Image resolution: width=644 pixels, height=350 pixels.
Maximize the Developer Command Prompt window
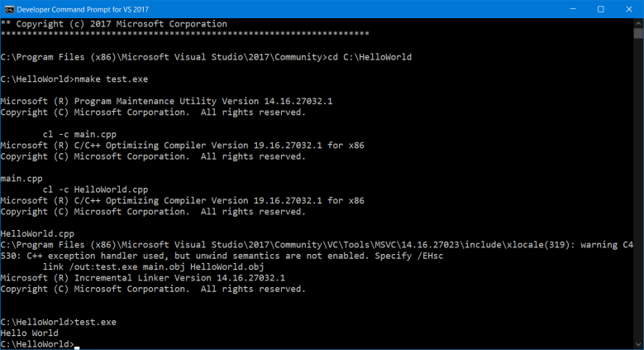pos(601,9)
